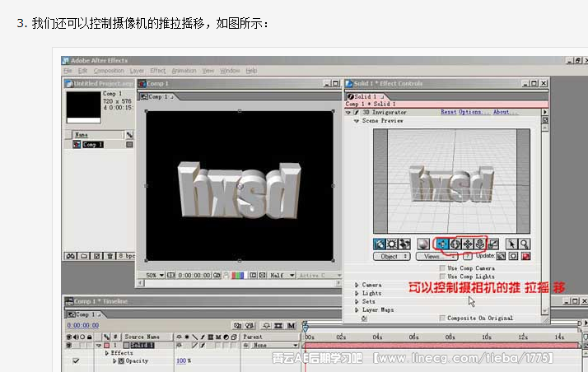
Task: Click the Comp 1 tab in Timeline
Action: point(84,314)
